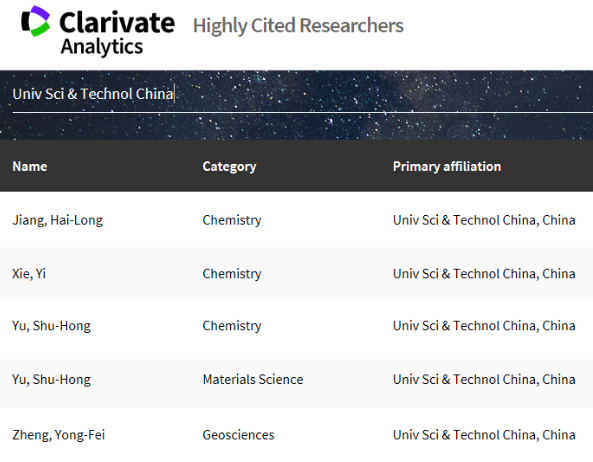Click the Clarivate Analytics logo icon
Image resolution: width=593 pixels, height=462 pixels.
36,21
